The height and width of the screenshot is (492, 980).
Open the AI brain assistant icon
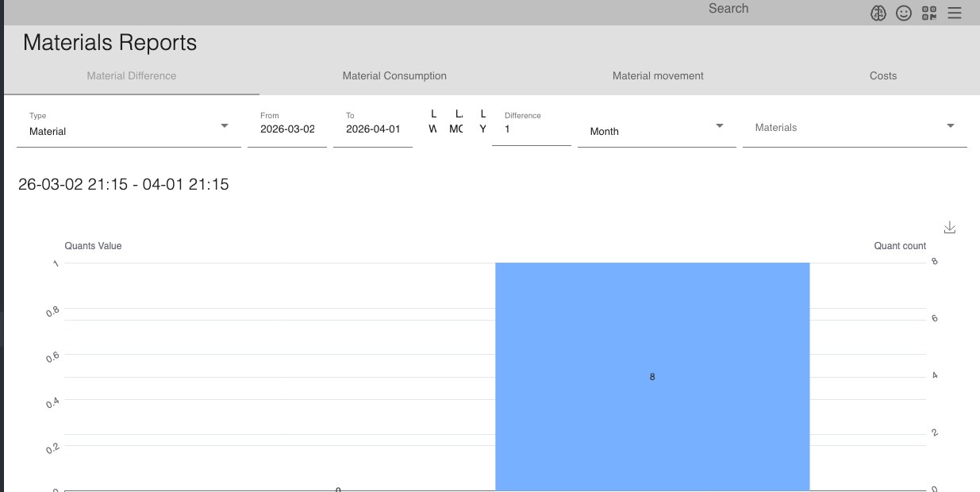point(878,13)
